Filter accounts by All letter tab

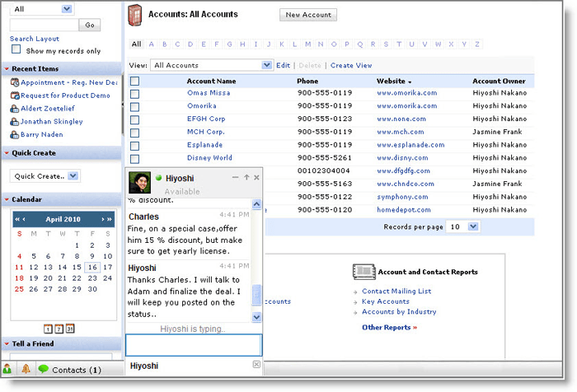[x=136, y=44]
